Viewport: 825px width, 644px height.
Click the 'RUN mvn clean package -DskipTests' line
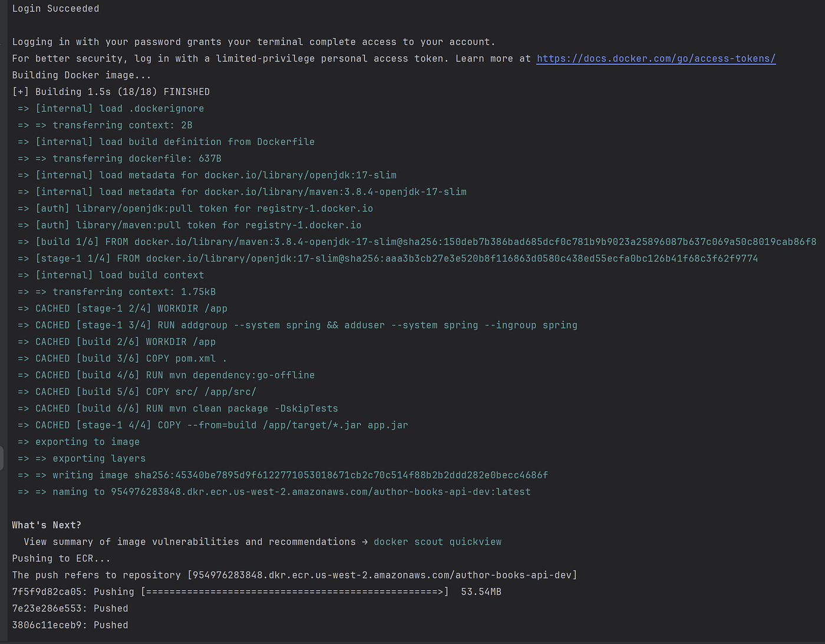pos(178,408)
